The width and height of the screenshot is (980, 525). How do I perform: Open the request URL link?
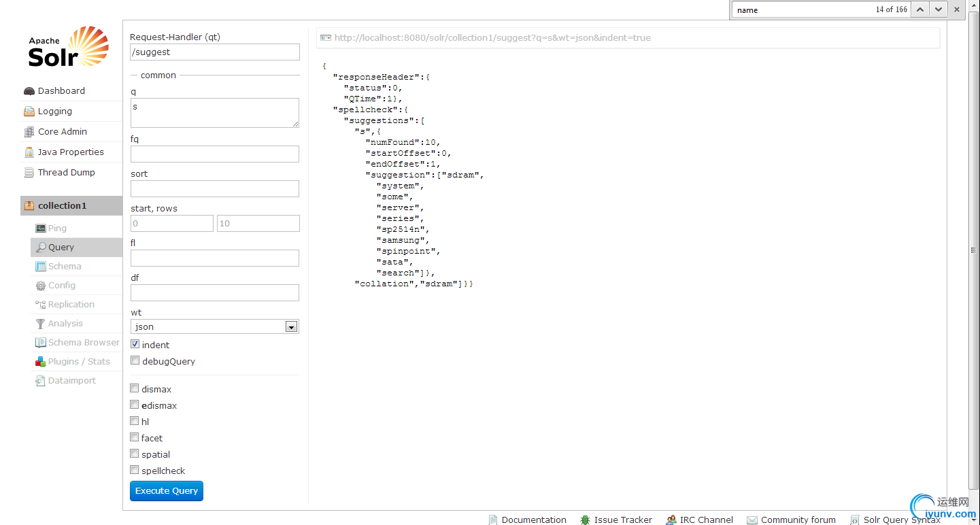(492, 38)
